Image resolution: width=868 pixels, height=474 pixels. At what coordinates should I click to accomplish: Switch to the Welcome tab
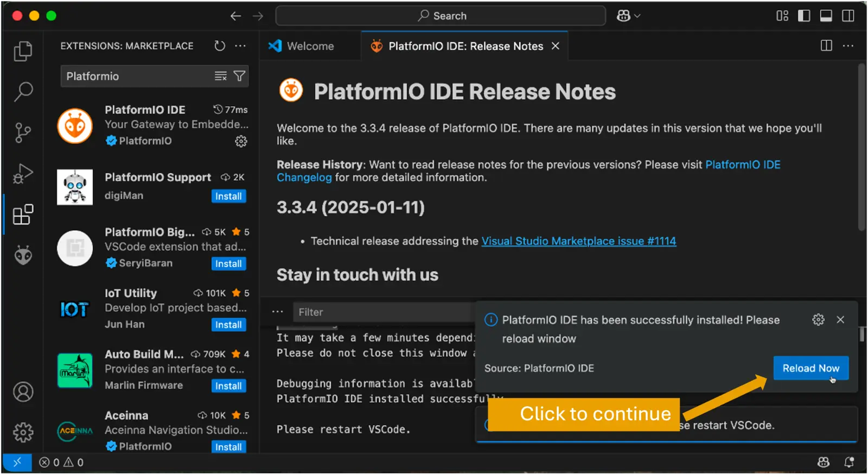[309, 46]
